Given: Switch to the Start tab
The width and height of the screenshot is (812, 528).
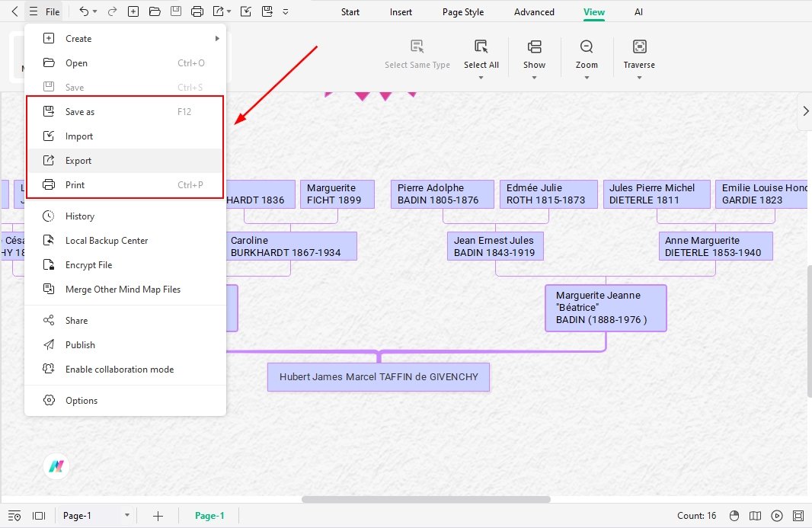Looking at the screenshot, I should point(350,12).
